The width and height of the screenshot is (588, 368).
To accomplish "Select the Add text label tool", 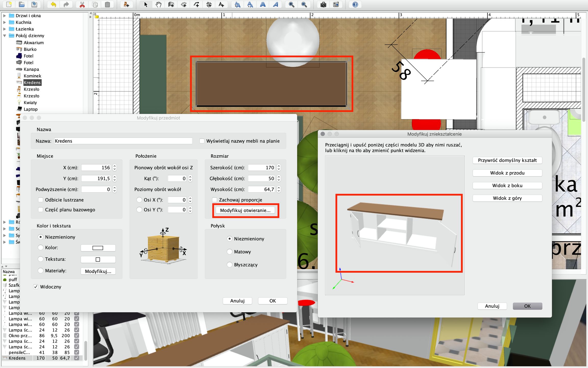I will pyautogui.click(x=221, y=5).
